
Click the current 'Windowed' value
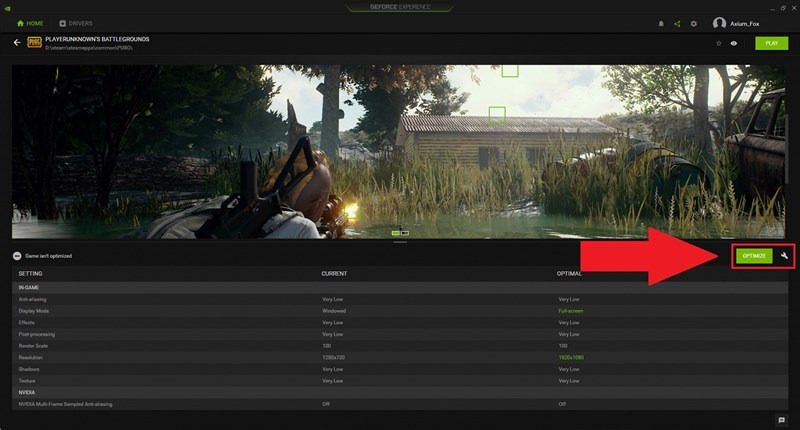pyautogui.click(x=334, y=311)
